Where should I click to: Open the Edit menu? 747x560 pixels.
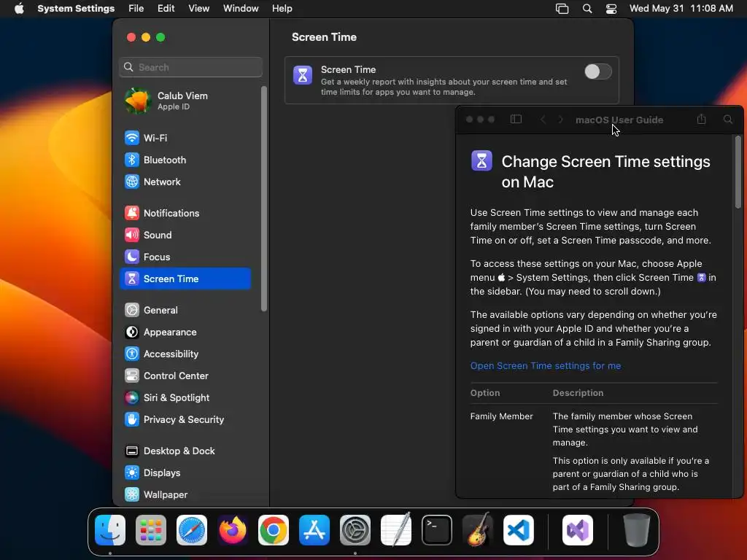tap(166, 9)
